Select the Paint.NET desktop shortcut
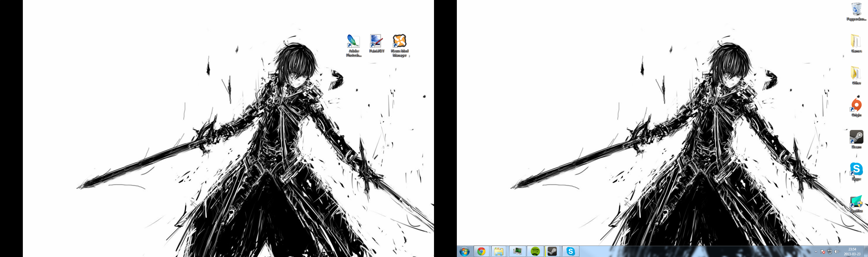868x257 pixels. pyautogui.click(x=376, y=43)
